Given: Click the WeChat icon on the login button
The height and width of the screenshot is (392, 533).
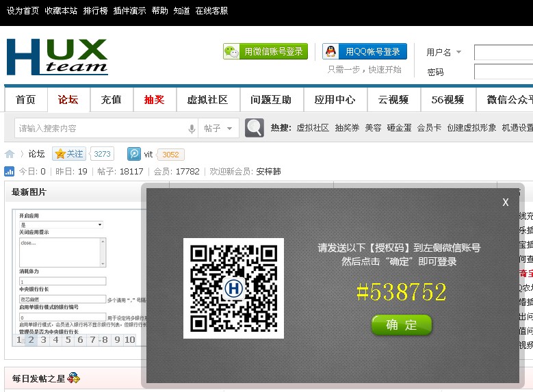Looking at the screenshot, I should tap(231, 52).
